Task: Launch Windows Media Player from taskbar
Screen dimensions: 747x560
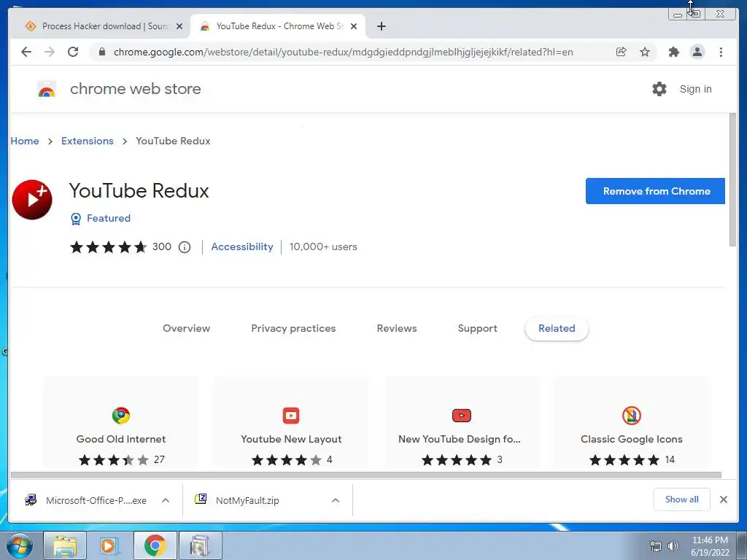Action: coord(109,545)
